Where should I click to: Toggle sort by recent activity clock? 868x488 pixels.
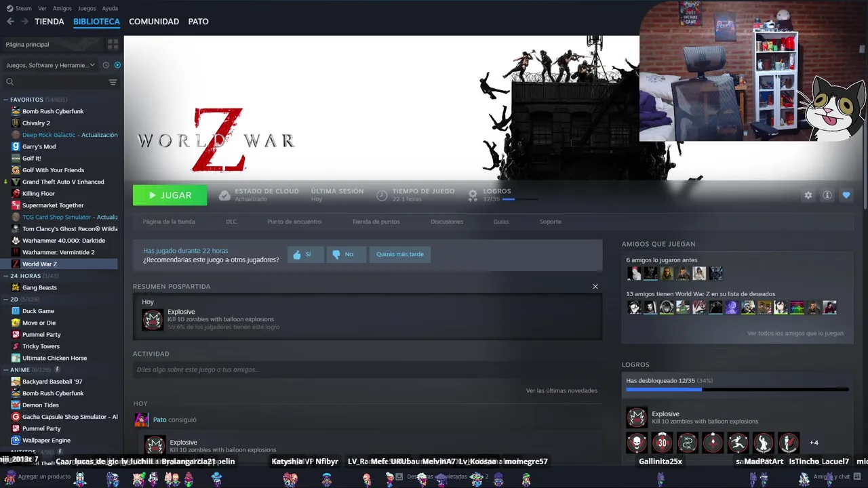(x=106, y=65)
